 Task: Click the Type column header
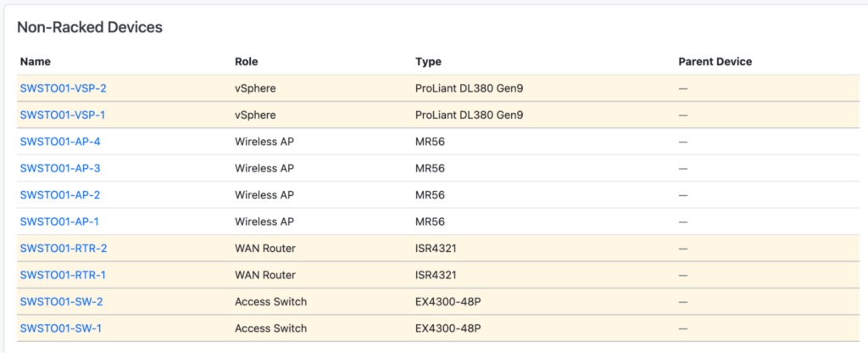(428, 61)
